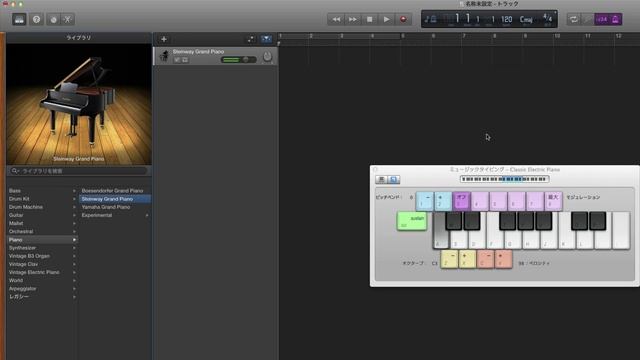Open Quick Help question mark button
Image resolution: width=640 pixels, height=360 pixels.
coord(36,19)
